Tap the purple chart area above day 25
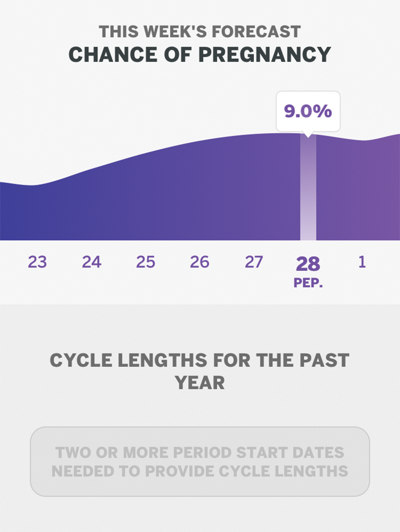400x532 pixels. [x=146, y=197]
